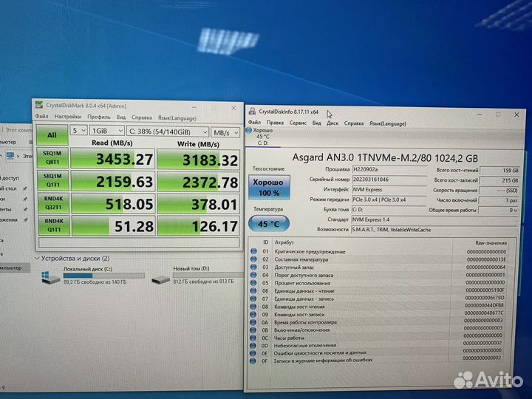Open Сервис menu in CrystalDiskInfo

click(x=298, y=123)
